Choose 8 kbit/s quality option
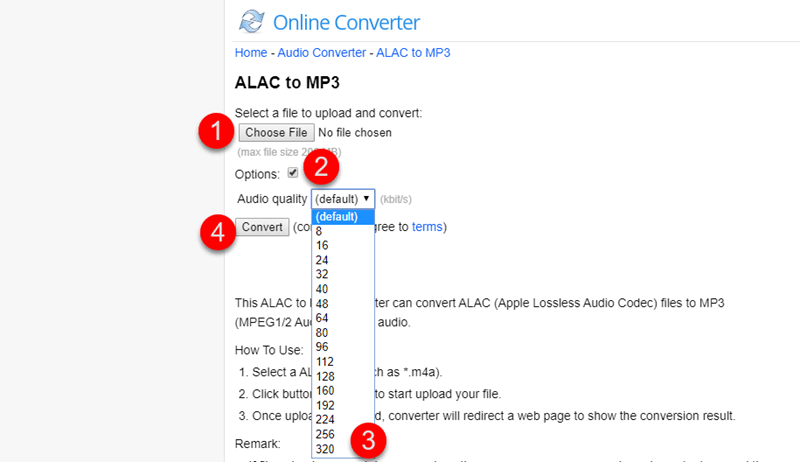800x462 pixels. (318, 231)
